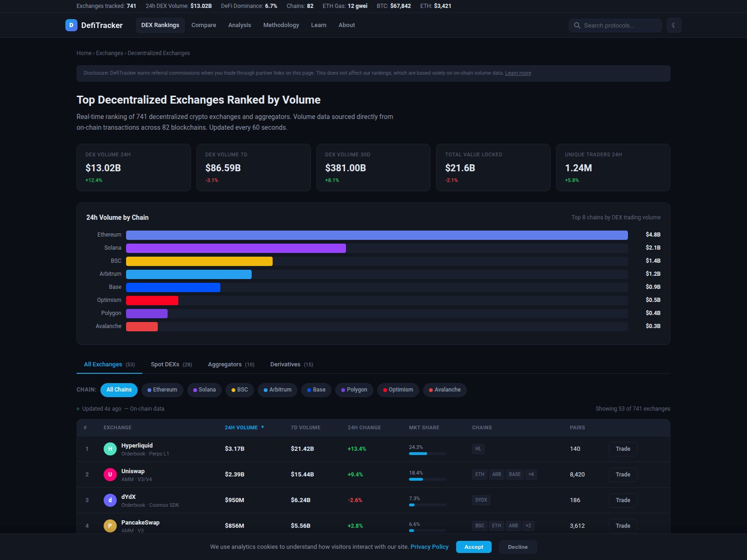Screen dimensions: 747x560
Task: Open Total Value Locked stat card
Action: click(x=493, y=168)
